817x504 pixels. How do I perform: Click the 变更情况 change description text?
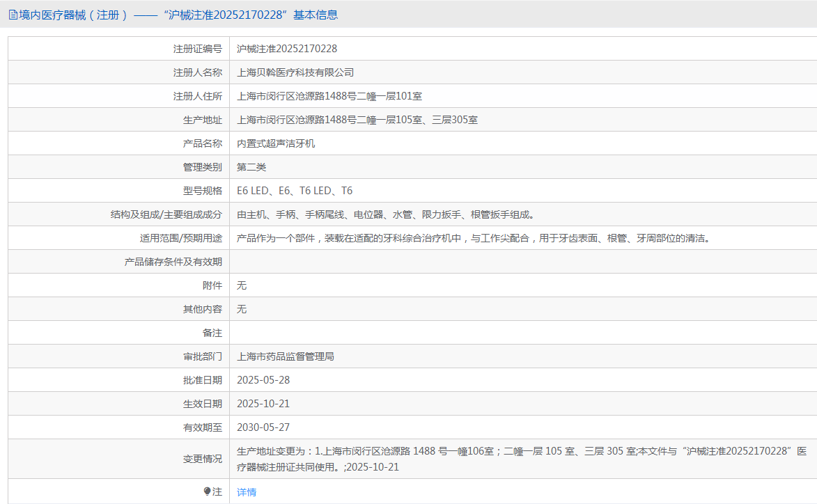tap(521, 459)
